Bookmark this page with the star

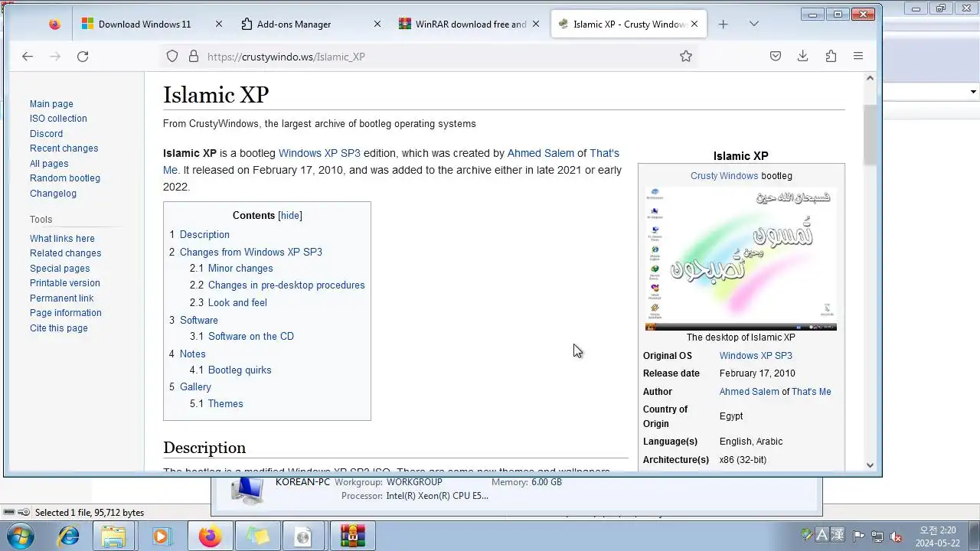686,56
